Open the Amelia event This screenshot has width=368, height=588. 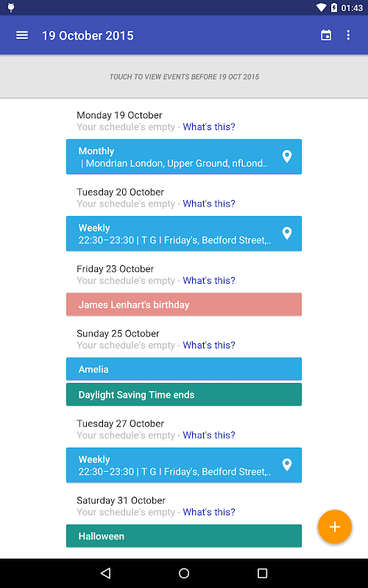tap(184, 369)
